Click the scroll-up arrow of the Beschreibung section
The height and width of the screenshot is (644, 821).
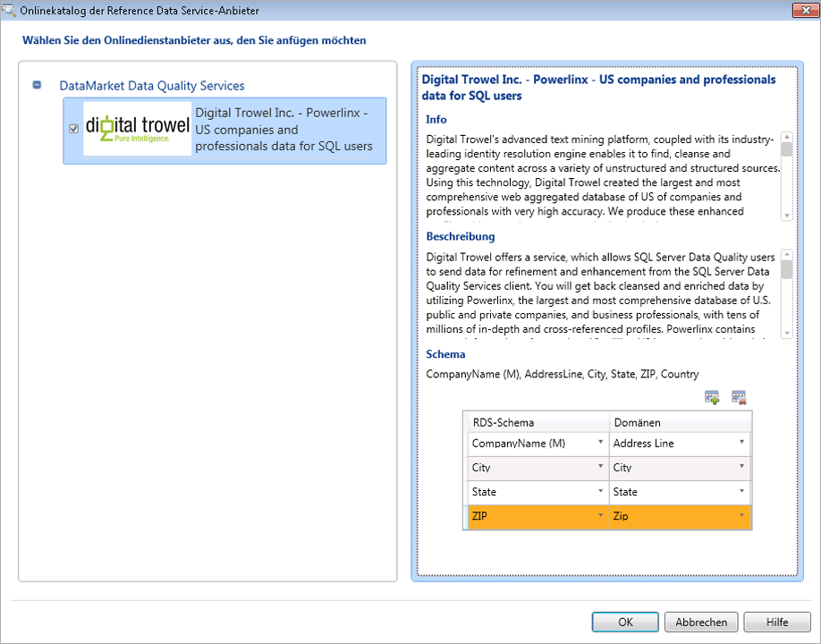click(786, 257)
